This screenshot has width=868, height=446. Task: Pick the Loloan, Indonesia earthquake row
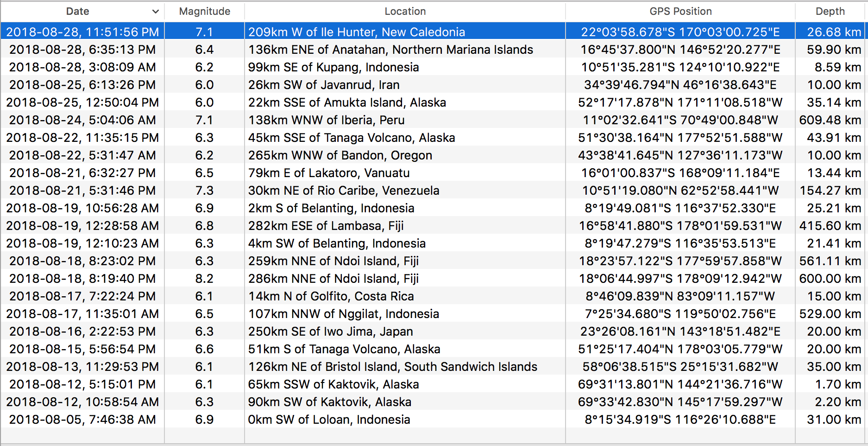pos(329,420)
